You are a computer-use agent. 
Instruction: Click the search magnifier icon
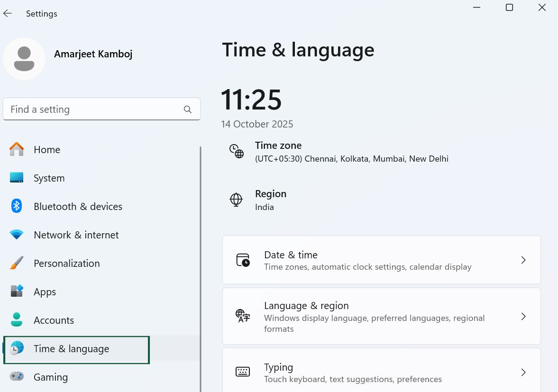[x=188, y=109]
